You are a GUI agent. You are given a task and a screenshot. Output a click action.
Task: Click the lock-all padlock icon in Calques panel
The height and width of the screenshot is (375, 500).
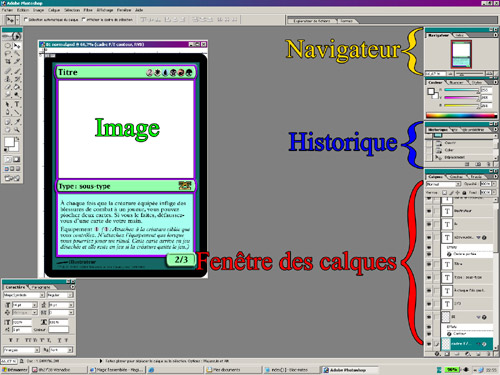(x=464, y=193)
